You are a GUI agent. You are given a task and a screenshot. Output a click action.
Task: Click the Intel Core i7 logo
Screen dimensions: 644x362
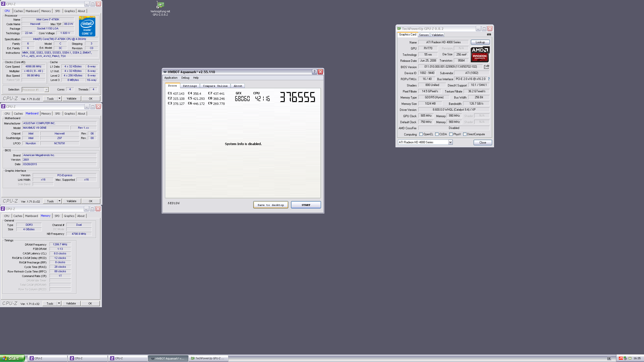[x=87, y=26]
